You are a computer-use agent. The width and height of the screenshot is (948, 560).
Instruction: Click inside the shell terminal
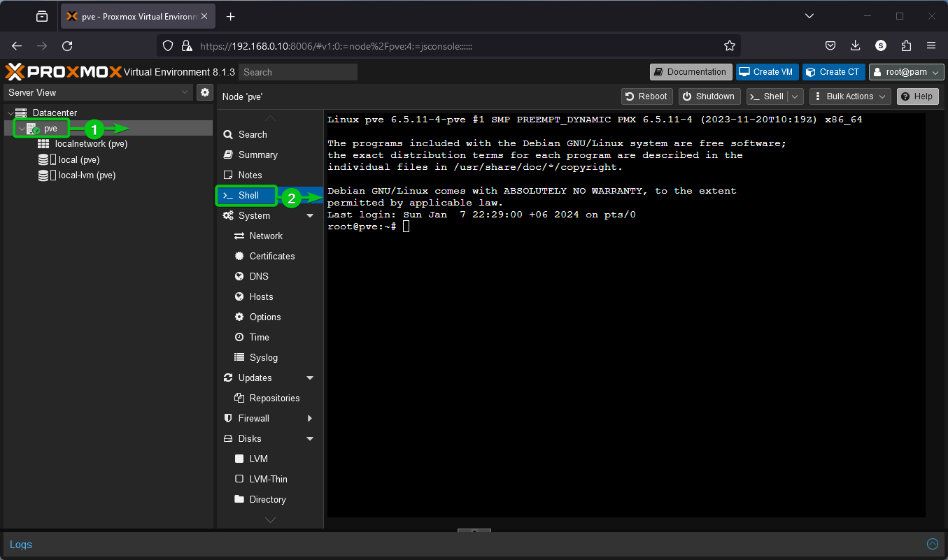(x=626, y=315)
